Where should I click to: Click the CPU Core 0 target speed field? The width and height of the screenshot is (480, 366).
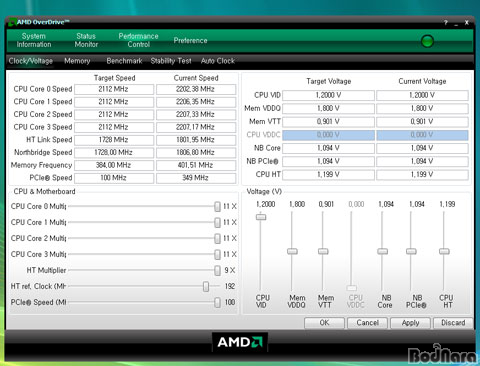114,89
